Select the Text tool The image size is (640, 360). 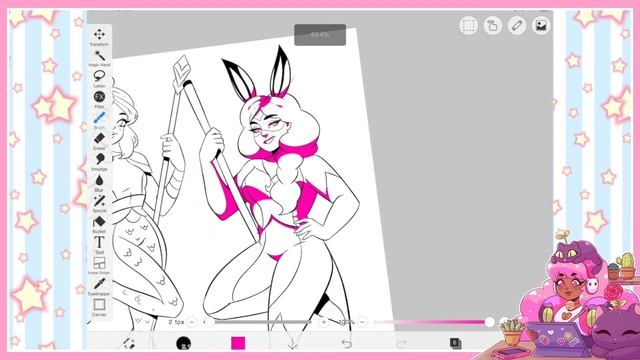pyautogui.click(x=99, y=245)
